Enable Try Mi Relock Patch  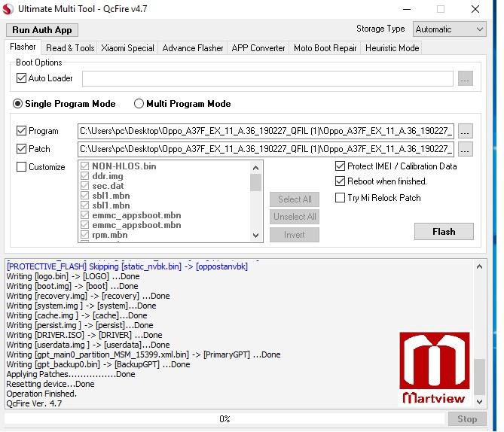tap(340, 197)
